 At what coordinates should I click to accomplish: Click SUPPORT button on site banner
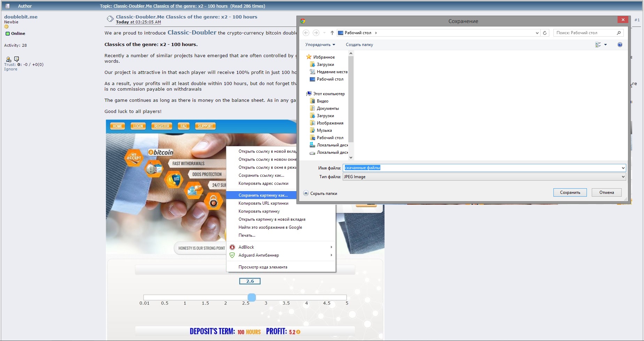pyautogui.click(x=205, y=126)
